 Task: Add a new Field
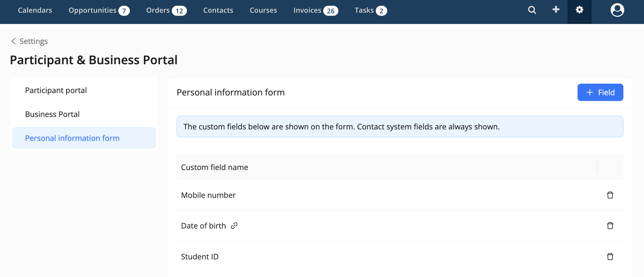[x=600, y=92]
